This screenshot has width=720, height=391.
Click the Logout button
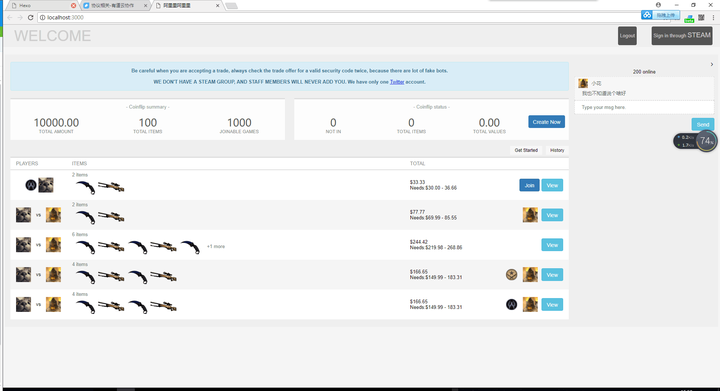tap(627, 36)
